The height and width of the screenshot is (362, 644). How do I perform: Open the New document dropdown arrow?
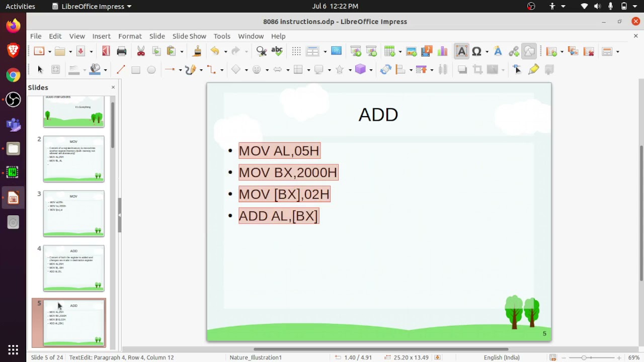pyautogui.click(x=50, y=51)
